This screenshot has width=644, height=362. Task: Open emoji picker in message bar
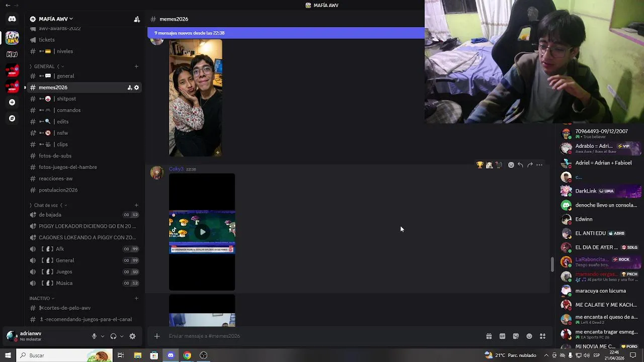coord(529,336)
